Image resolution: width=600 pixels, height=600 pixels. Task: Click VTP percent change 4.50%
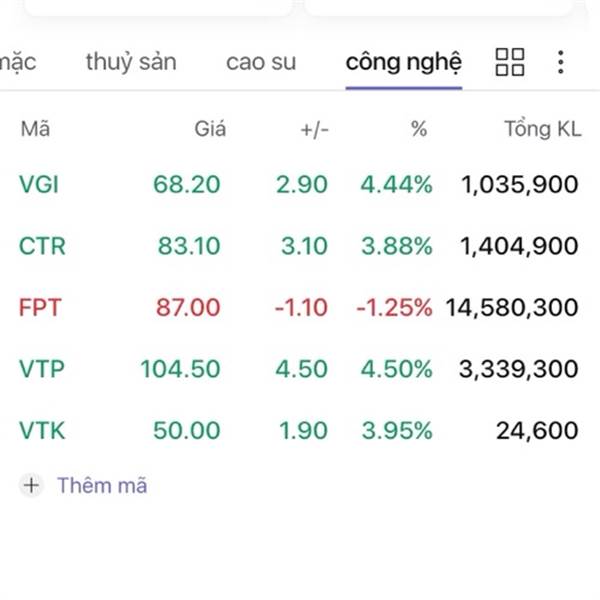click(396, 369)
